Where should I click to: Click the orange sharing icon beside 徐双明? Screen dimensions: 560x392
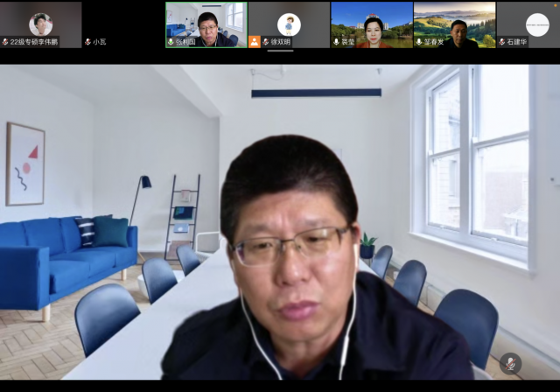pos(254,41)
